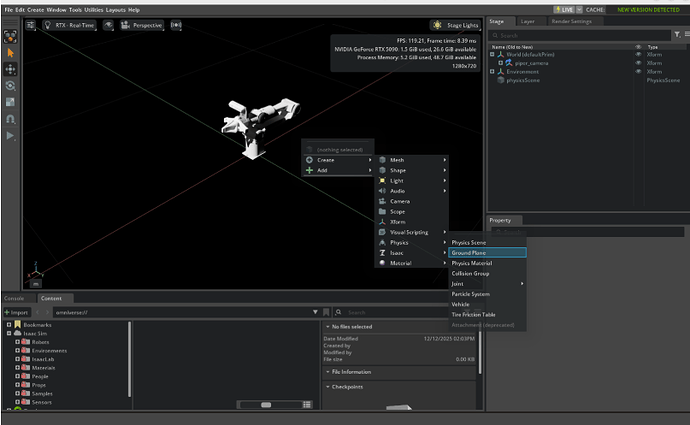Screen dimensions: 690x425
Task: Toggle Environment prim visibility eye
Action: tap(638, 72)
